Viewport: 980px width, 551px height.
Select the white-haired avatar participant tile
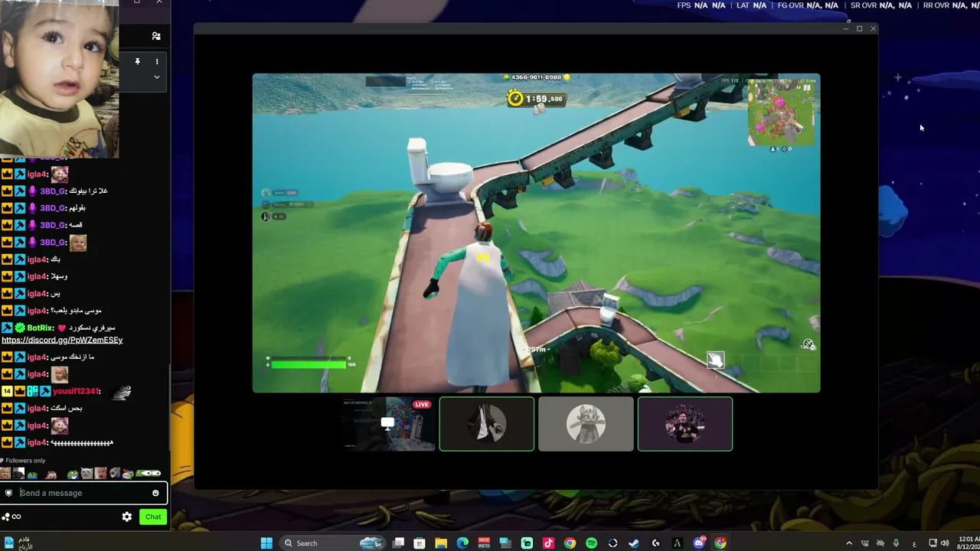(487, 423)
